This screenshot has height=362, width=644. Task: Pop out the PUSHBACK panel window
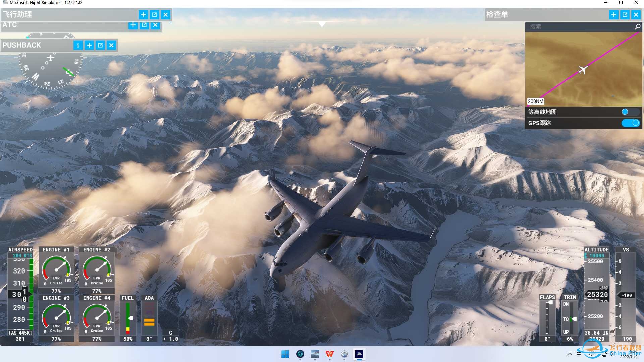100,45
